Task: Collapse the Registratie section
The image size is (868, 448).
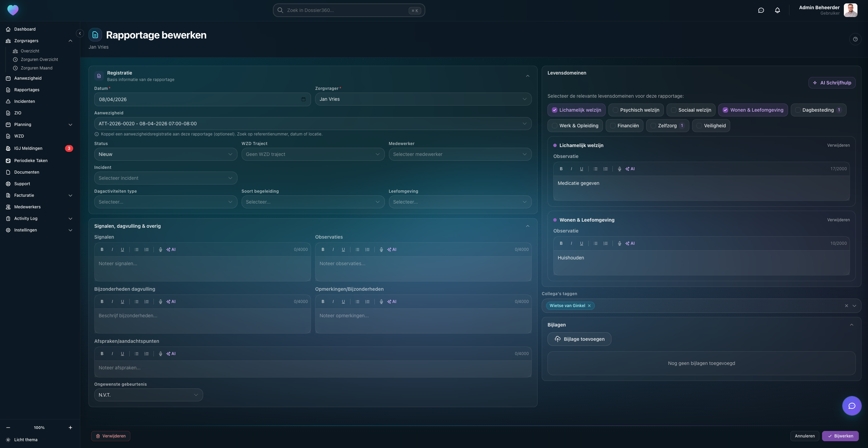Action: click(527, 76)
